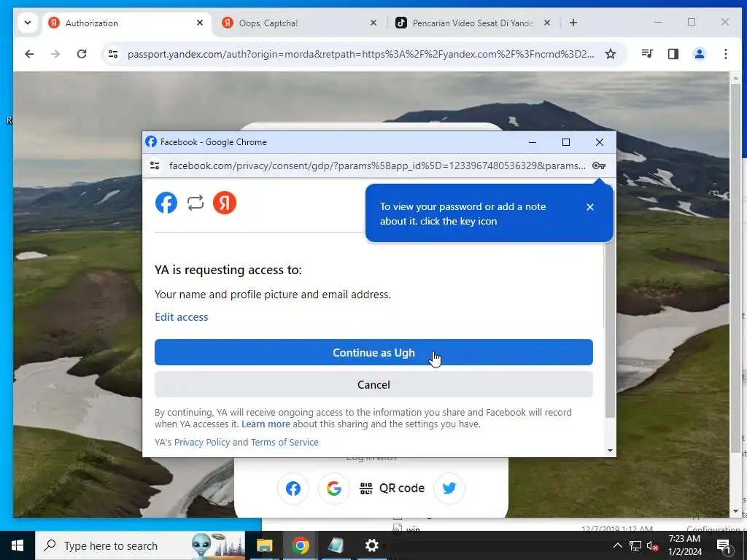Reload the Yandex passport page

[82, 54]
